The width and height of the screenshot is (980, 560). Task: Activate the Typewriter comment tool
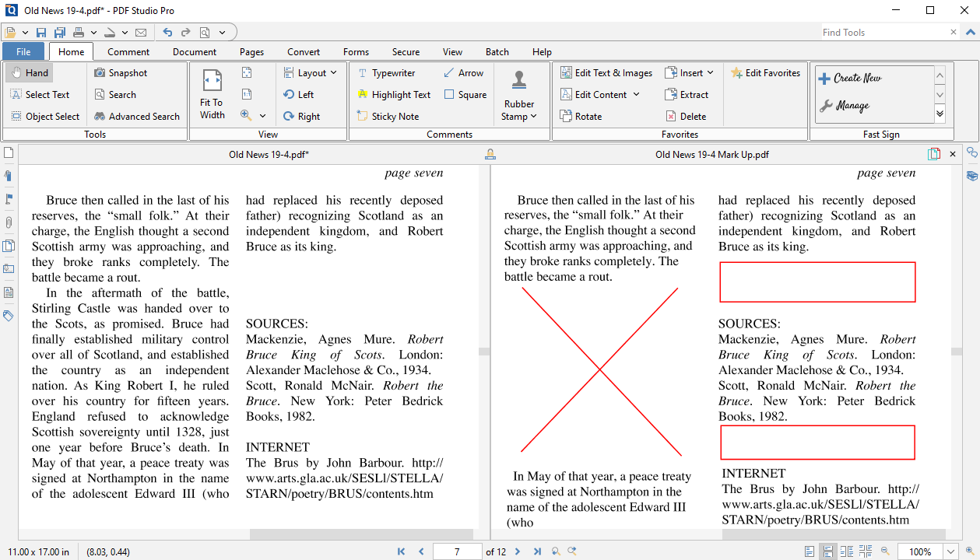tap(395, 72)
